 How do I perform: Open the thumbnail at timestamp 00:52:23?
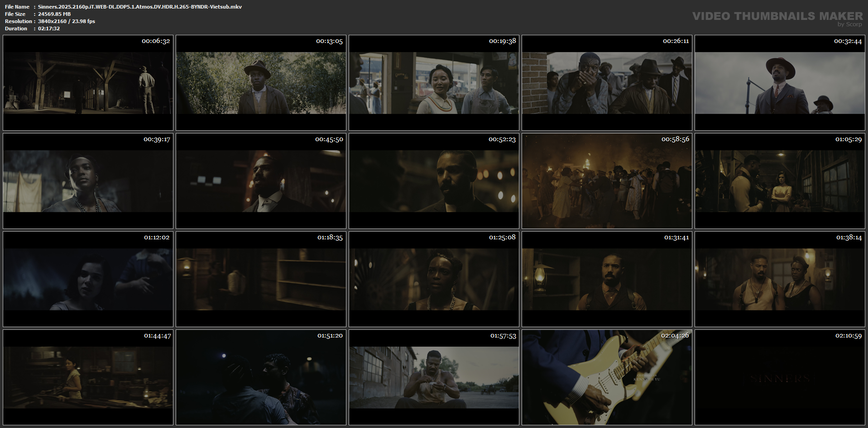(x=434, y=181)
